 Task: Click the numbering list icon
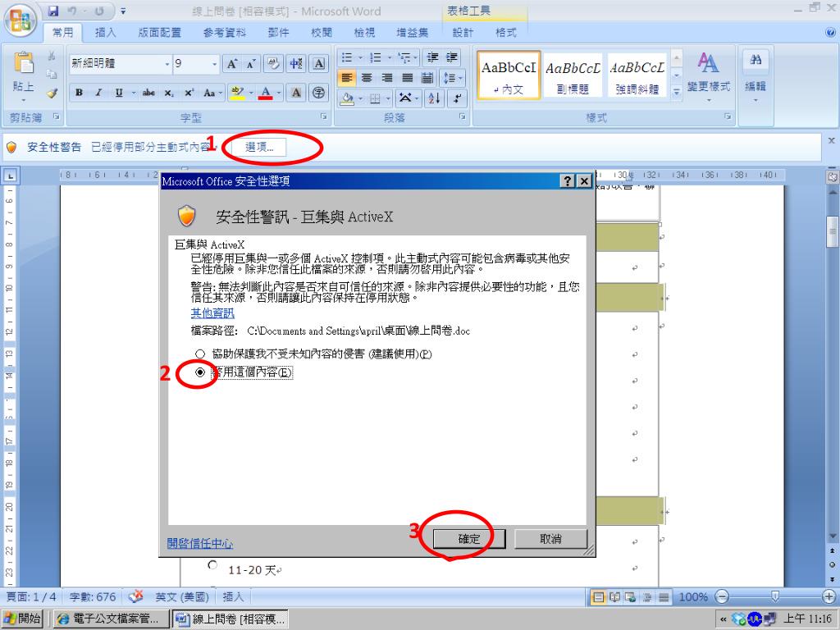(x=376, y=57)
